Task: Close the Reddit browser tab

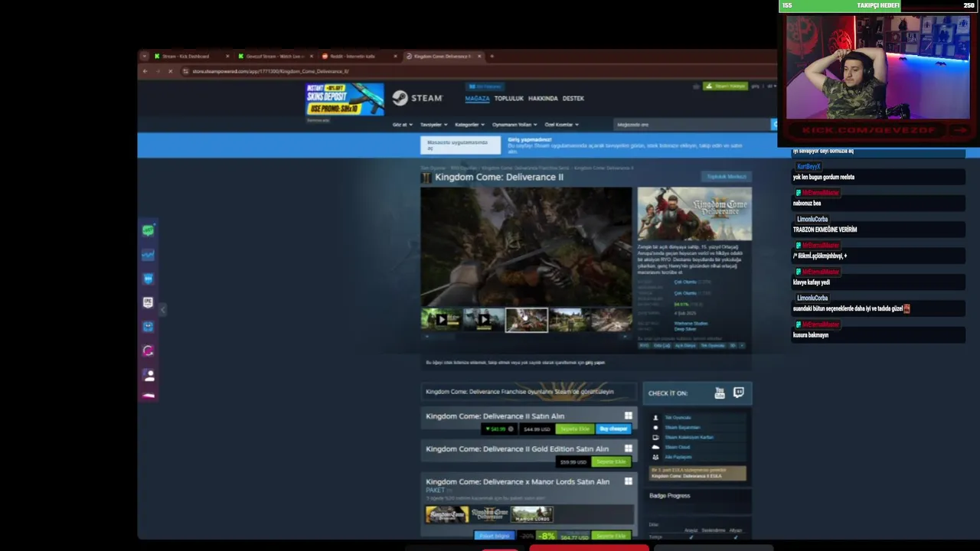Action: [x=395, y=56]
